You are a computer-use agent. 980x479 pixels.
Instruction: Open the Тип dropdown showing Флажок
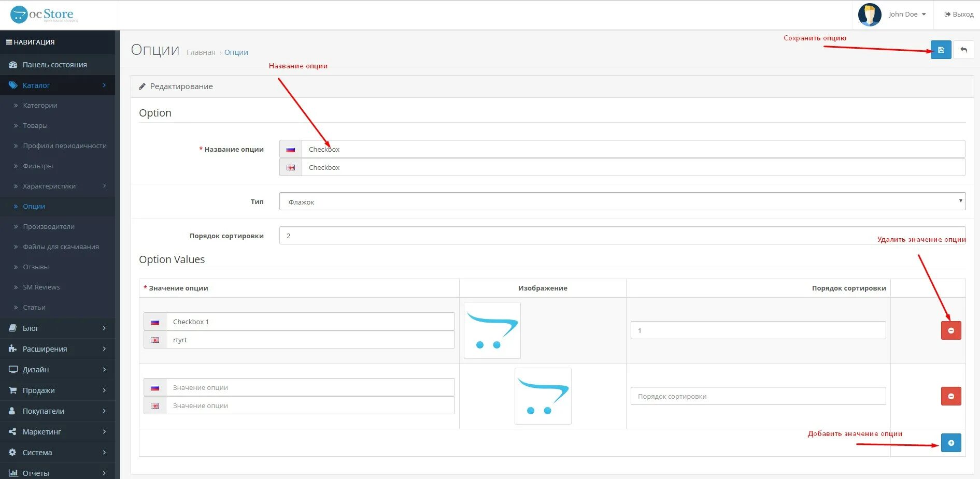(x=622, y=201)
